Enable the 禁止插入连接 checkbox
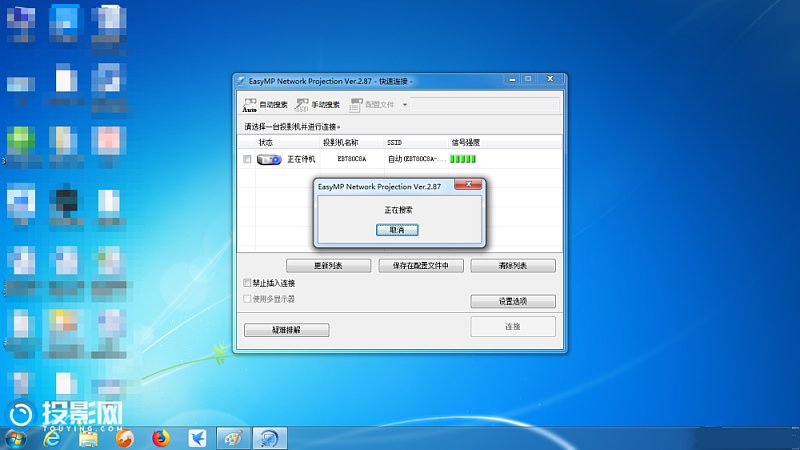The image size is (800, 450). [x=248, y=283]
